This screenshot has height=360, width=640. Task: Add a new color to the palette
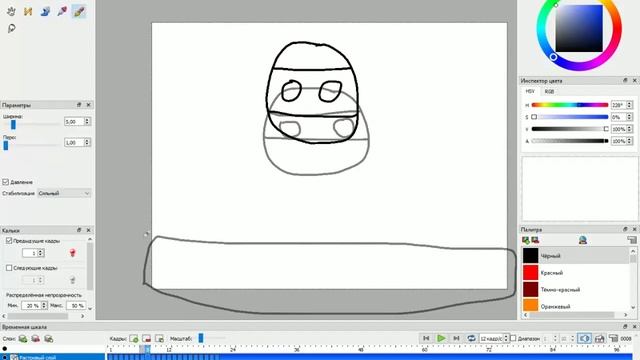click(x=526, y=240)
